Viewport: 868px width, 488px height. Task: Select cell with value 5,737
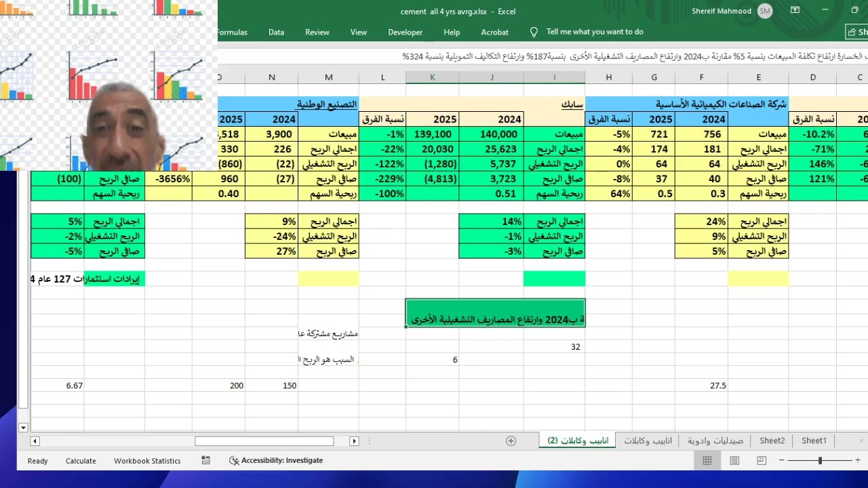[x=492, y=164]
